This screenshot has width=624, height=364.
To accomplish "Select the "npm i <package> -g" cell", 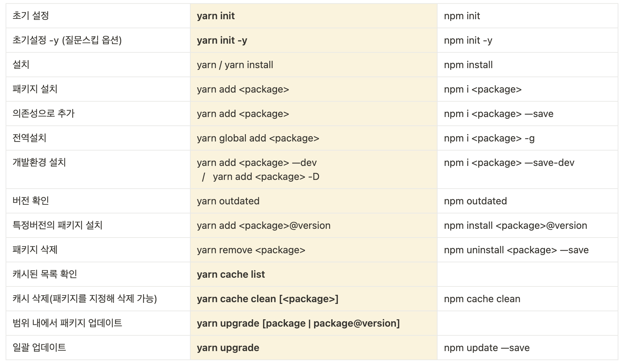I will [x=489, y=138].
